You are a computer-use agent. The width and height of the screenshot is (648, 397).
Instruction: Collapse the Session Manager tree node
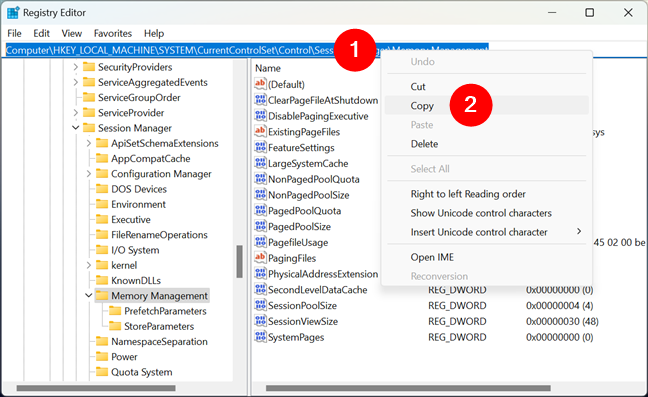coord(75,128)
